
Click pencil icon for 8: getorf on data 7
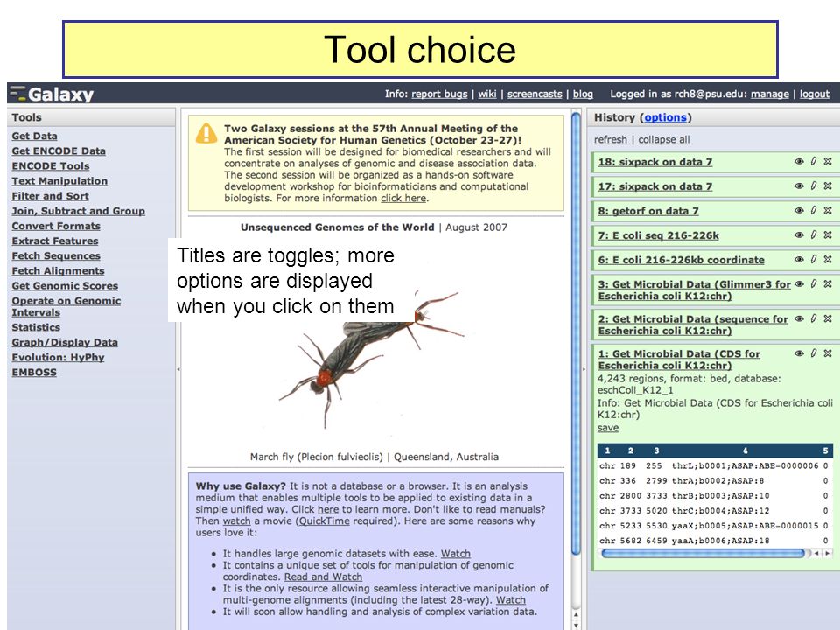(x=814, y=211)
